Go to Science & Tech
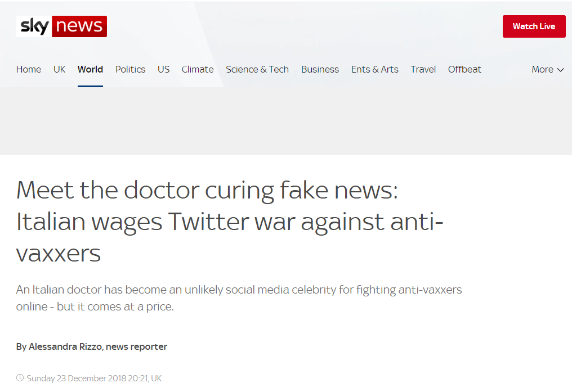Image resolution: width=572 pixels, height=392 pixels. (257, 70)
